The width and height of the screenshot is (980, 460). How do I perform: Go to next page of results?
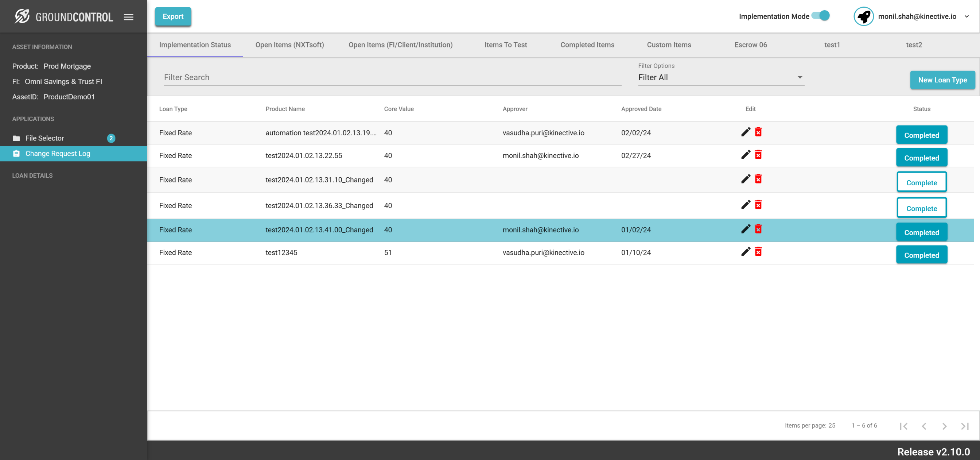944,426
